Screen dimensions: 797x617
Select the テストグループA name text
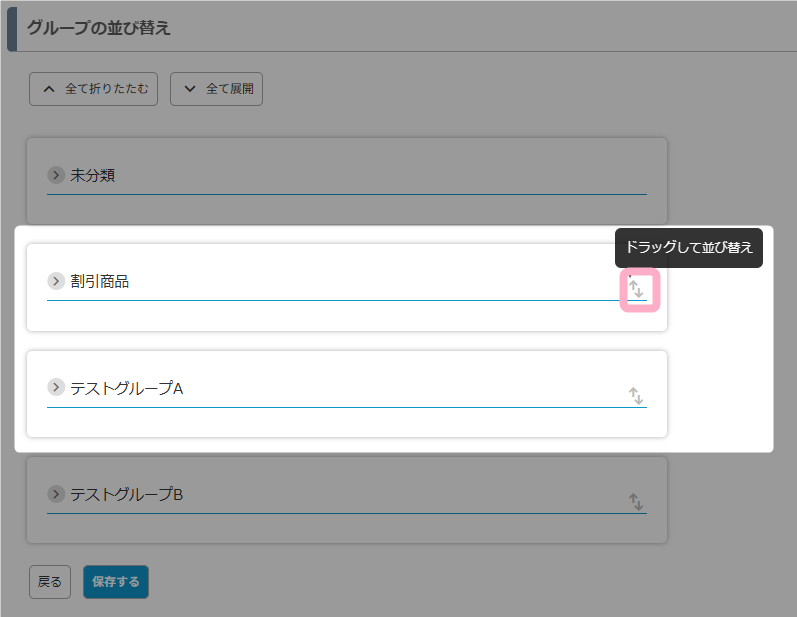coord(127,388)
